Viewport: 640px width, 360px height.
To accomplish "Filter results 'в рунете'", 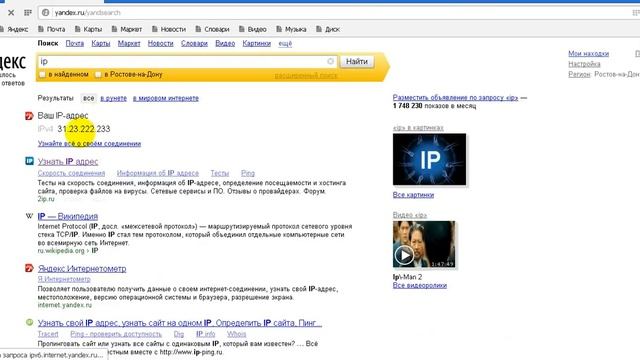I will coord(113,98).
